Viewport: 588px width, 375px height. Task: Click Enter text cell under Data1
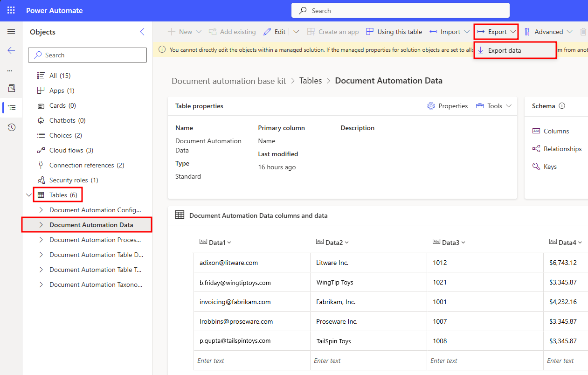point(252,361)
